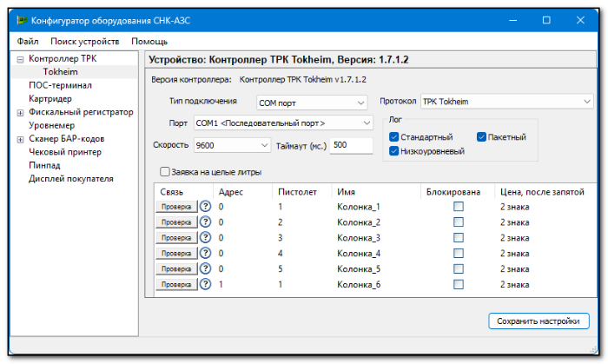This screenshot has height=364, width=608.
Task: Tick Блокирована checkbox for Колонка_3
Action: 459,238
